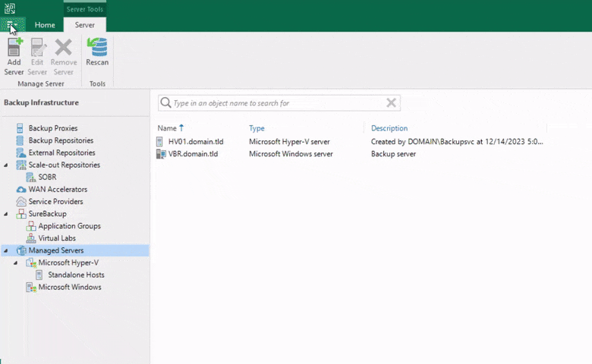Select the SOBR repository node
The image size is (592, 364).
(x=47, y=177)
